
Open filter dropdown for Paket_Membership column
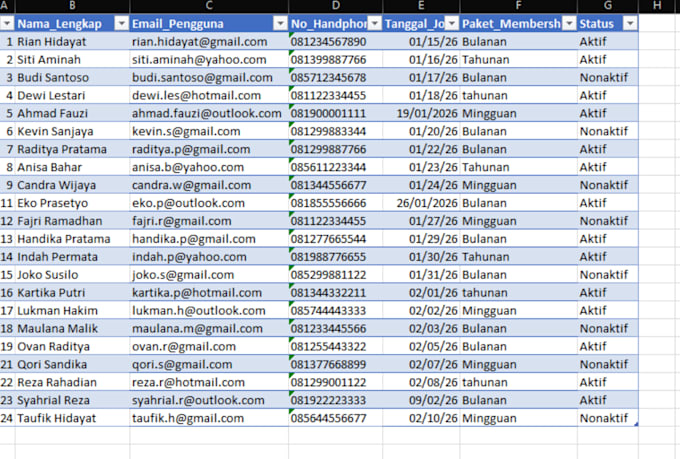569,23
